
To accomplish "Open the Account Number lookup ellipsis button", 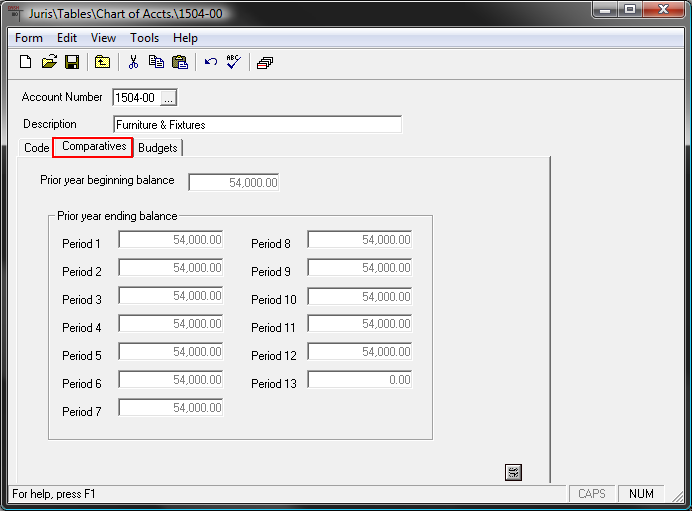I will pyautogui.click(x=168, y=98).
